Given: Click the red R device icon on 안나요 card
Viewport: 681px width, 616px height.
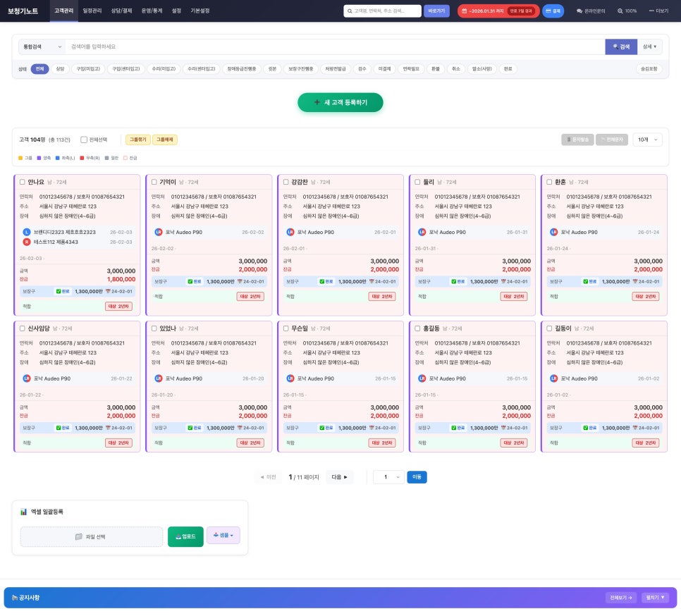Looking at the screenshot, I should [x=27, y=242].
